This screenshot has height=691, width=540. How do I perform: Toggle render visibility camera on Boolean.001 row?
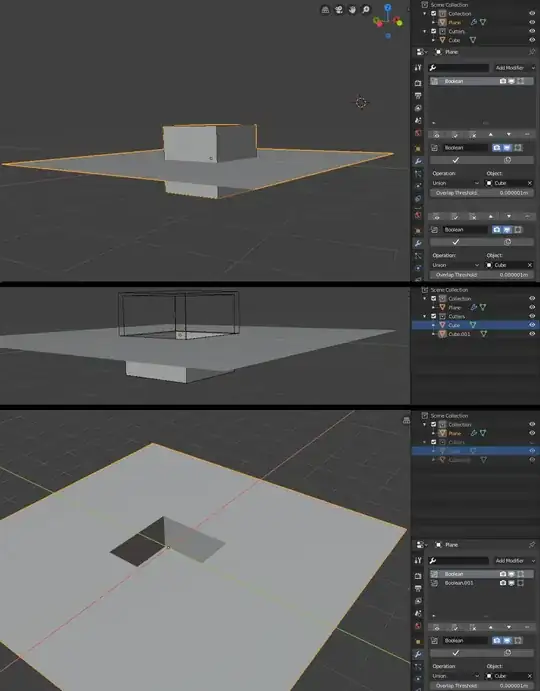tap(503, 583)
